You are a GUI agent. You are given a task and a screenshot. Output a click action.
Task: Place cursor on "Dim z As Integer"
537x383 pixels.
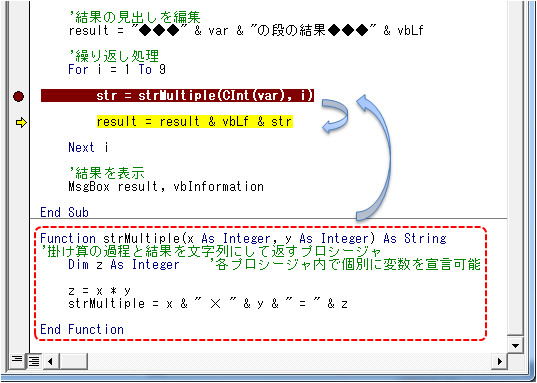124,264
